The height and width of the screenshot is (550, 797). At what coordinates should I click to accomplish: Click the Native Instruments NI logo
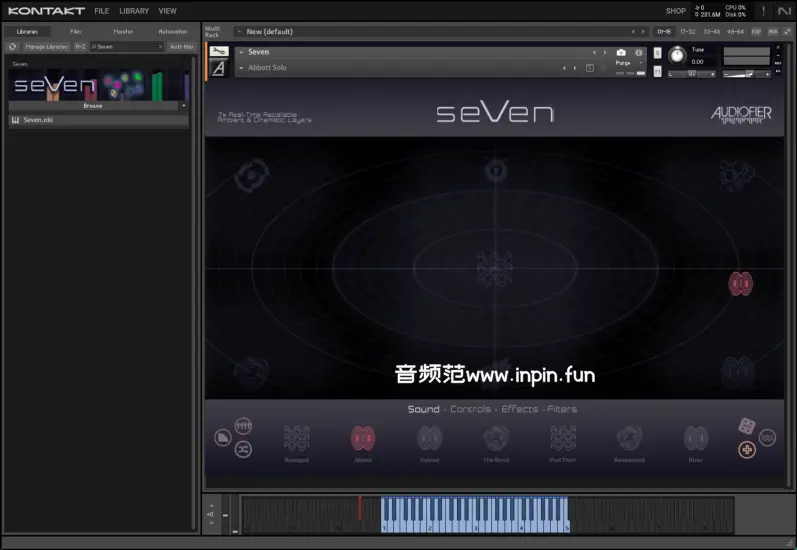[784, 11]
